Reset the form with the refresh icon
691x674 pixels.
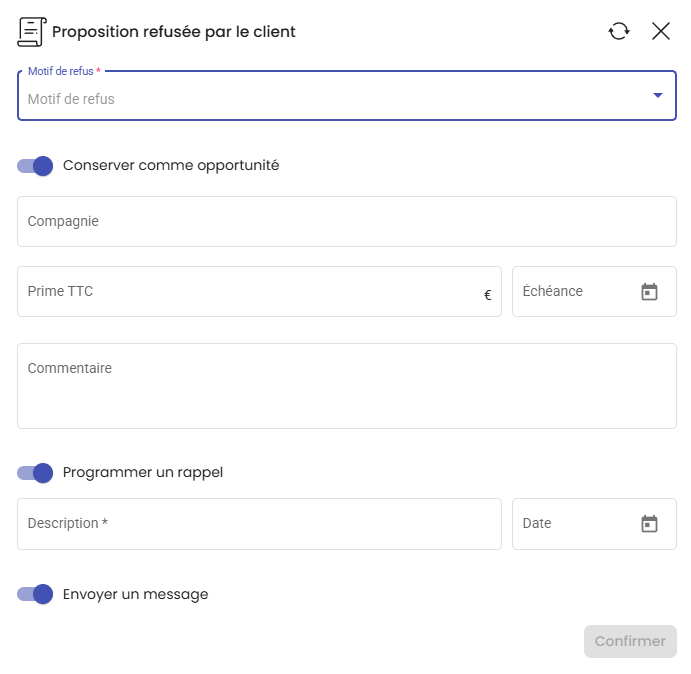point(619,31)
